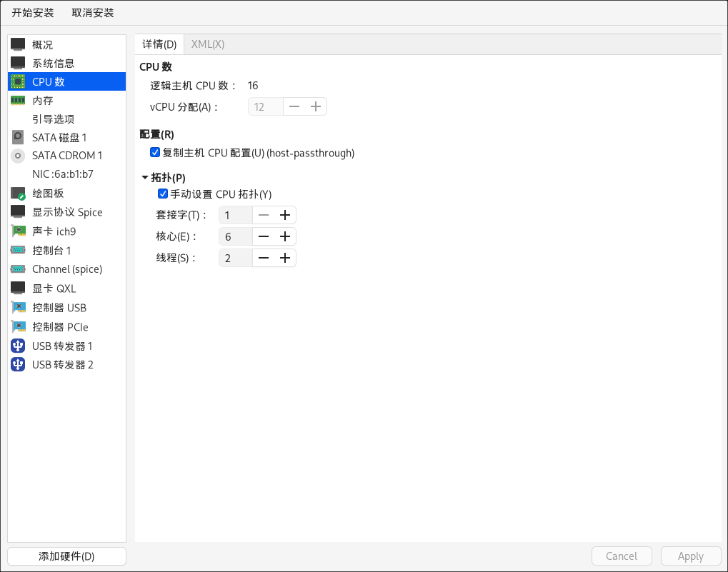Switch to the XML(X) tab
This screenshot has width=728, height=572.
point(206,44)
